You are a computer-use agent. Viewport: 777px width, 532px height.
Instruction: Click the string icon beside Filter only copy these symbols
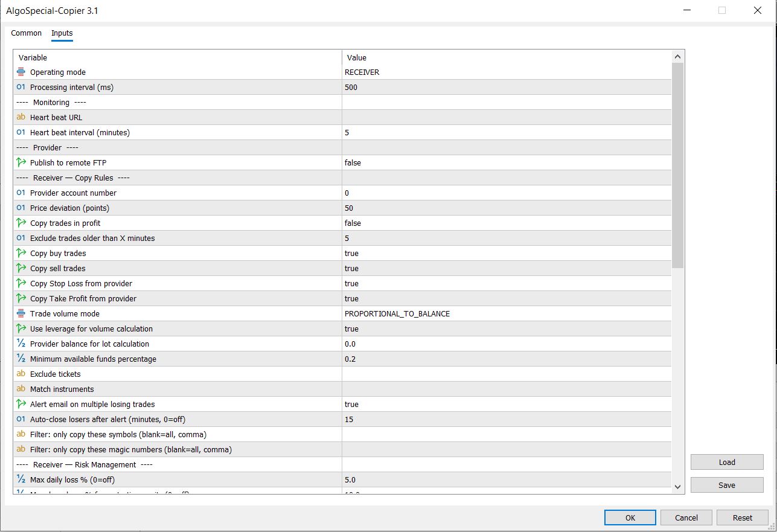(x=21, y=434)
